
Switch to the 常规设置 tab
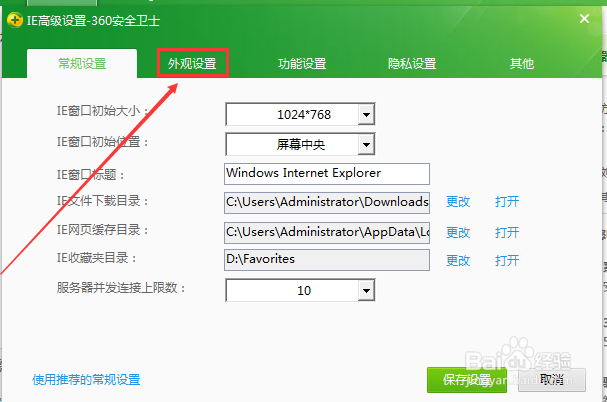(x=82, y=64)
